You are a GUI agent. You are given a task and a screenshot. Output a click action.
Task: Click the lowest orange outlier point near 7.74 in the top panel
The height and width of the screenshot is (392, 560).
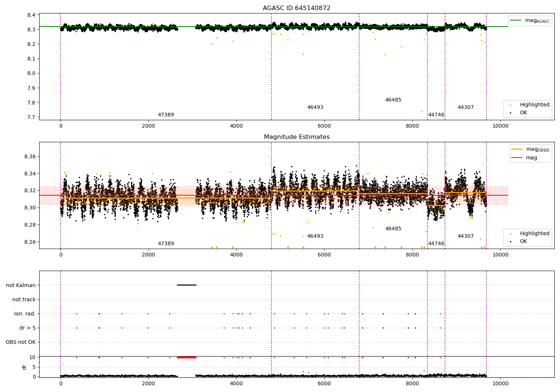pos(421,111)
